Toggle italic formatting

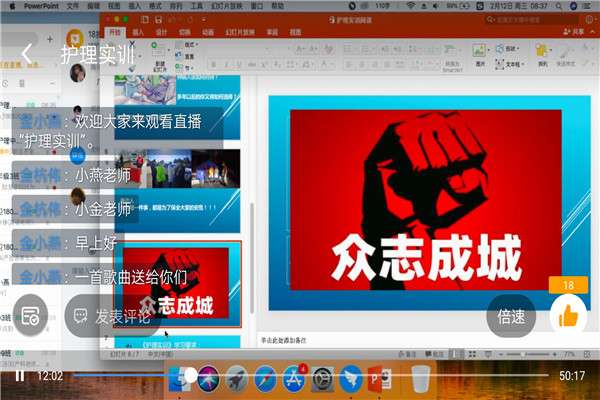[x=226, y=65]
